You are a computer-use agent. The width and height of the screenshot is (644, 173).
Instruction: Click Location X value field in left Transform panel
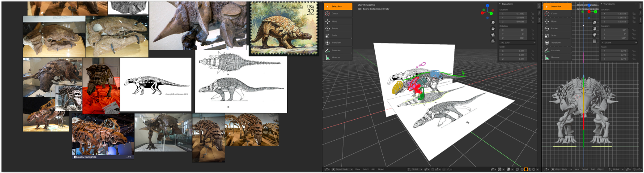click(513, 14)
